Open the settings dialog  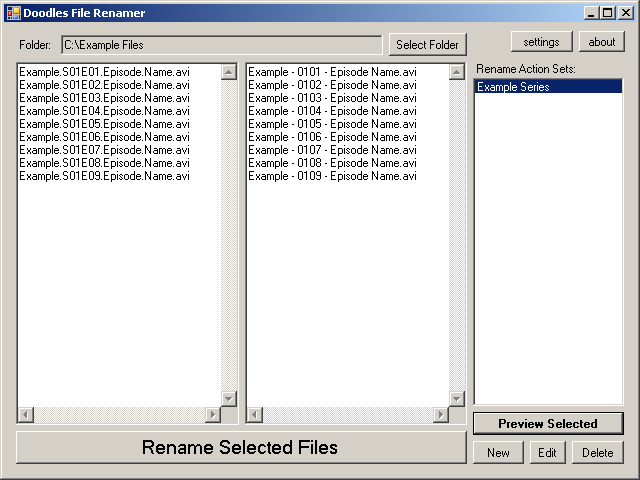coord(541,42)
